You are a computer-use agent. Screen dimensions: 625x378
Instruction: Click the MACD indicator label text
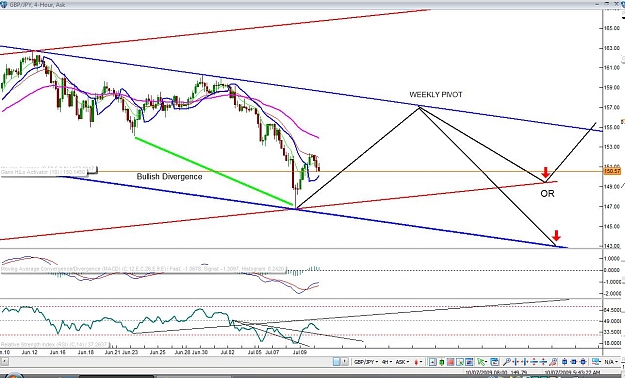(x=143, y=269)
